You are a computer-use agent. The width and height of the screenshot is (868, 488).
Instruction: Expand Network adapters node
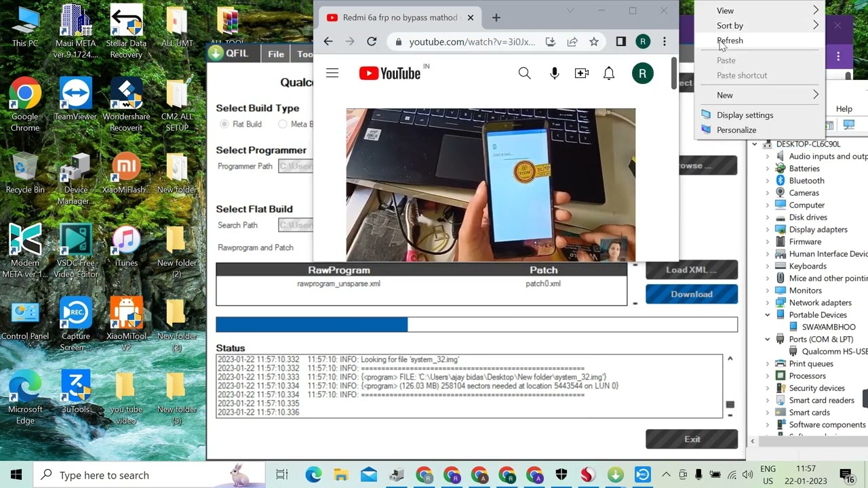click(768, 302)
